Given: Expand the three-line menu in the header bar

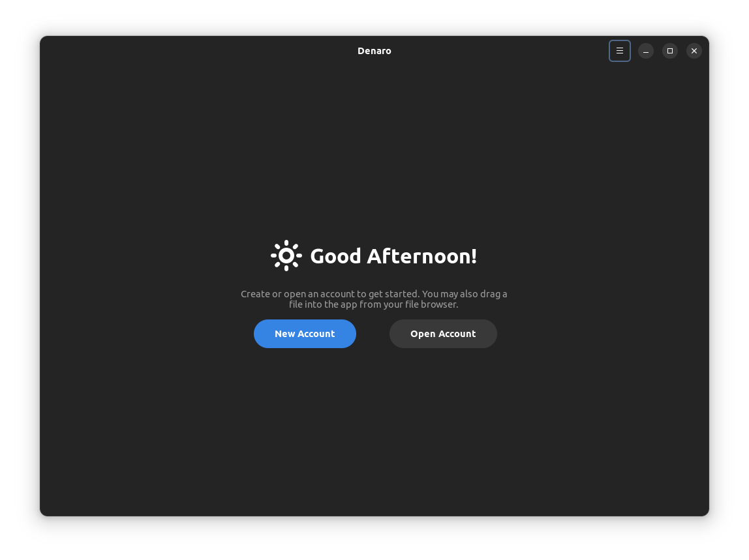Looking at the screenshot, I should 620,51.
